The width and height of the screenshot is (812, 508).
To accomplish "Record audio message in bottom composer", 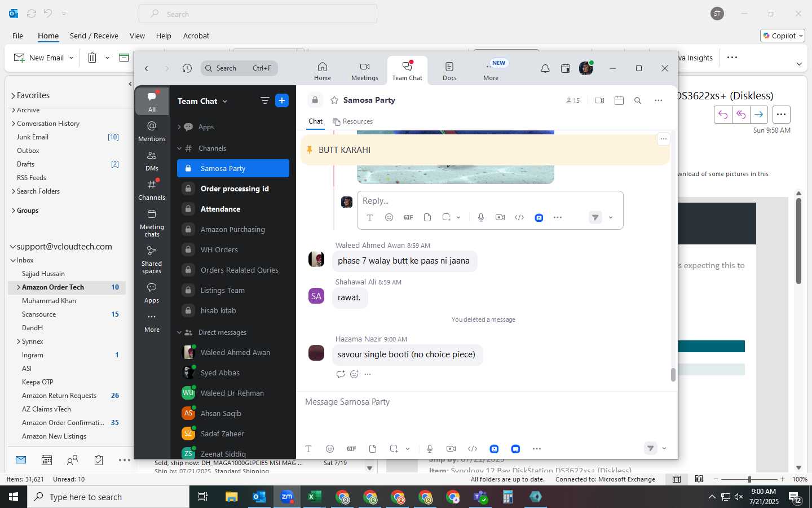I will [430, 449].
